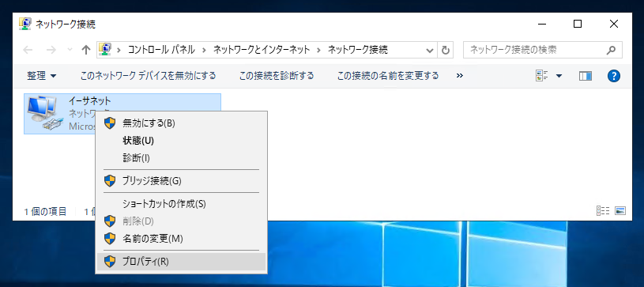Click the shield icon beside ブリッジ接続(G)
644x287 pixels.
[x=110, y=180]
